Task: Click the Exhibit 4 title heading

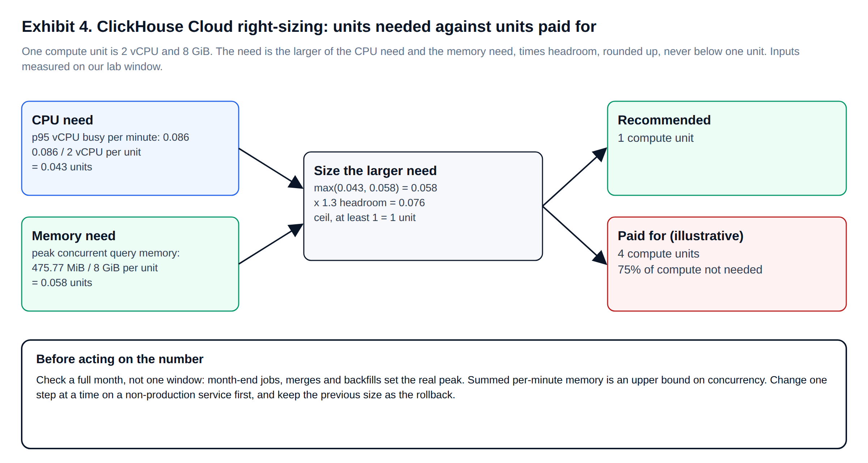Action: pyautogui.click(x=309, y=27)
